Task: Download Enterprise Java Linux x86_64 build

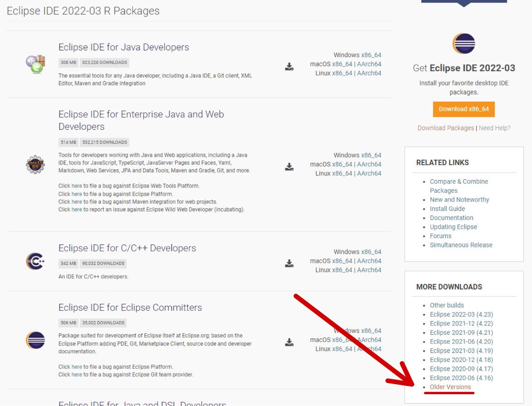Action: [342, 173]
